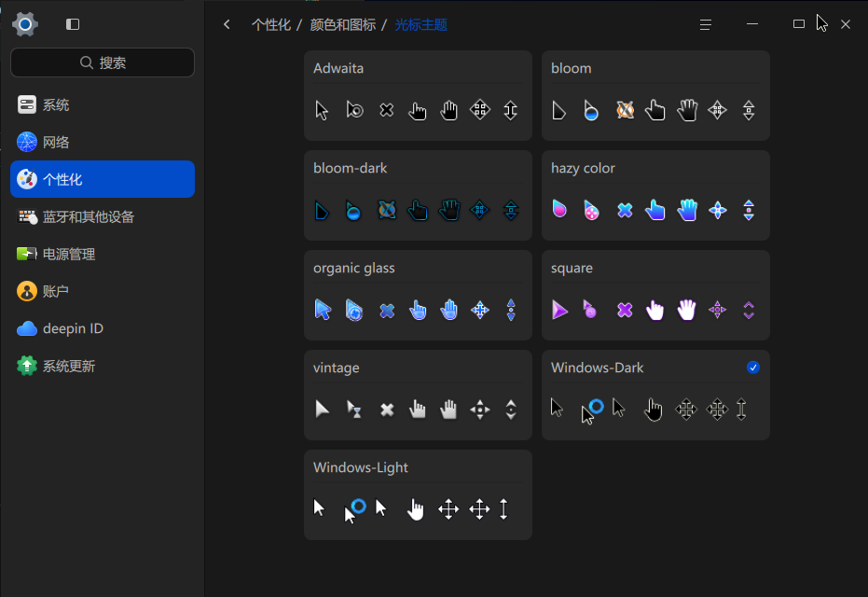Click the square purple X cursor icon
Viewport: 868px width, 597px height.
point(625,310)
